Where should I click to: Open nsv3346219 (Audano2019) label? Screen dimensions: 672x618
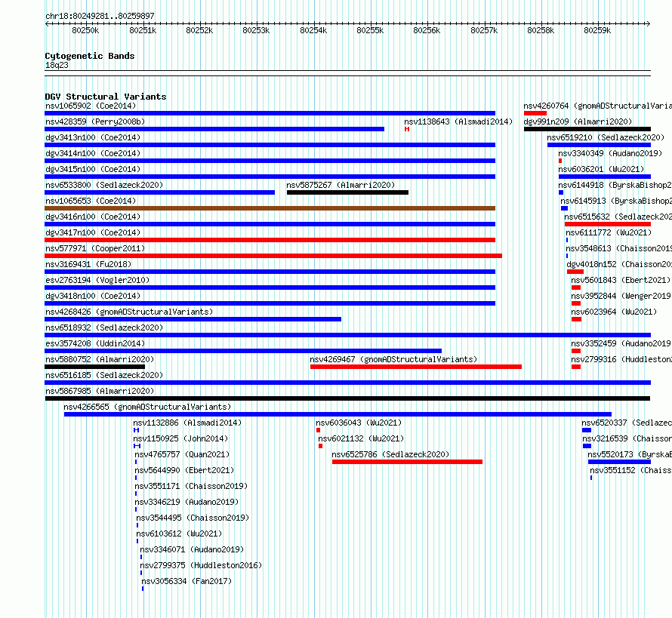pyautogui.click(x=186, y=502)
